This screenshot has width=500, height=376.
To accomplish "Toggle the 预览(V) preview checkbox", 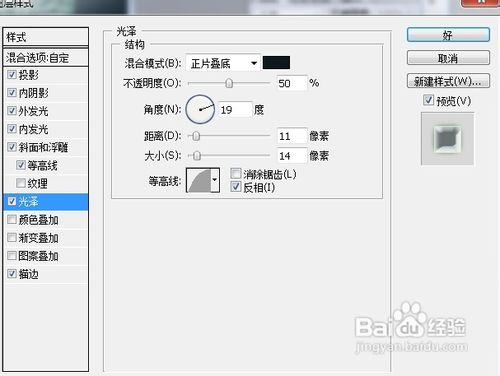I will [428, 100].
